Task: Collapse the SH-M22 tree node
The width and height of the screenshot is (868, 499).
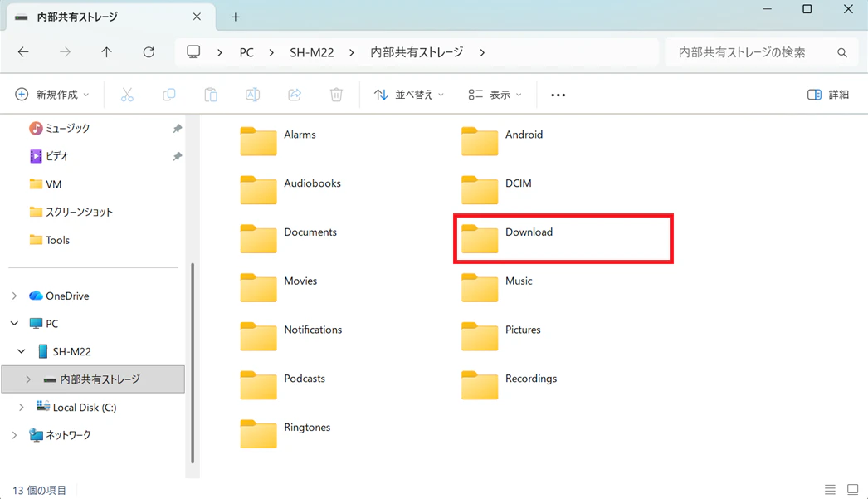Action: tap(21, 351)
